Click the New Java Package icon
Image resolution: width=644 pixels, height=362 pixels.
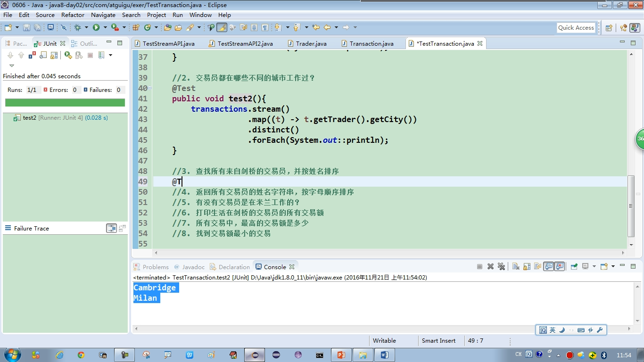coord(135,28)
